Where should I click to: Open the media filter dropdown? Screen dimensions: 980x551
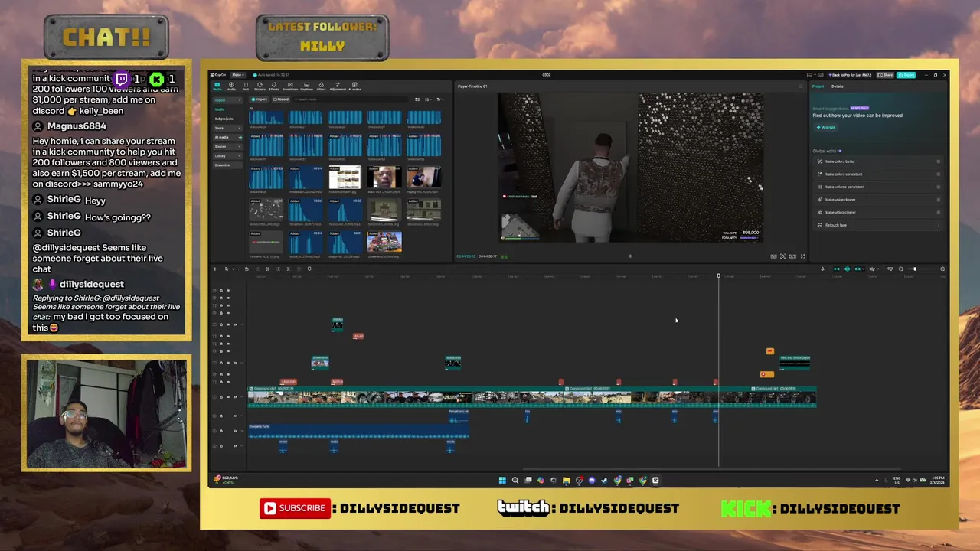(439, 99)
